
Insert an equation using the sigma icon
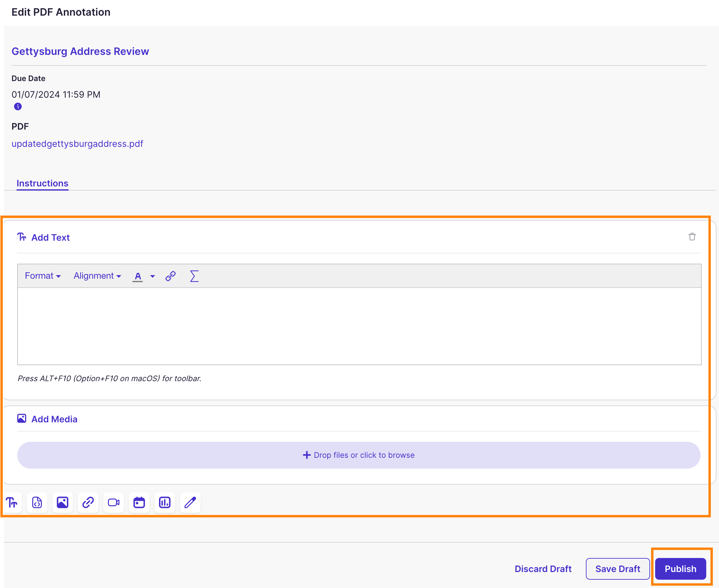click(x=194, y=276)
